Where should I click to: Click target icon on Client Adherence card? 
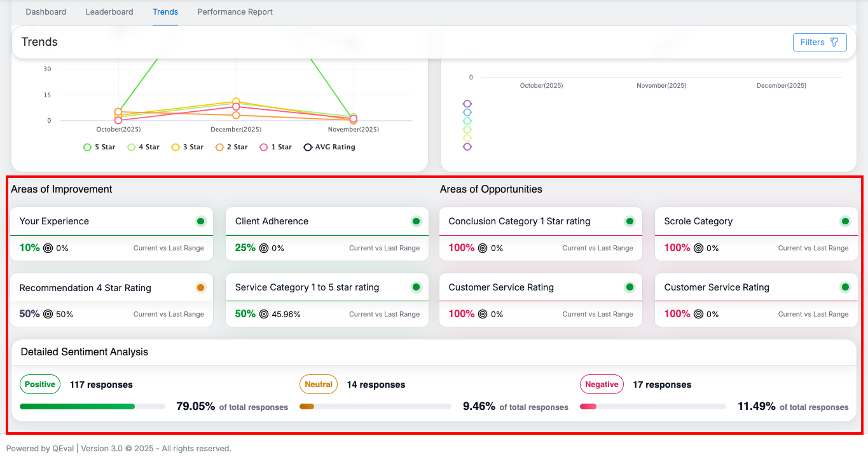(264, 248)
